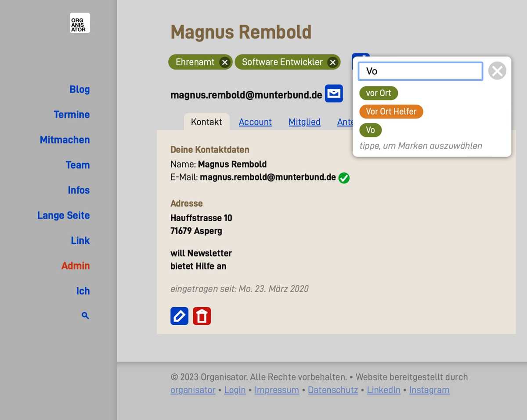Click the Organisator logo
Viewport: 527px width, 420px height.
coord(79,23)
